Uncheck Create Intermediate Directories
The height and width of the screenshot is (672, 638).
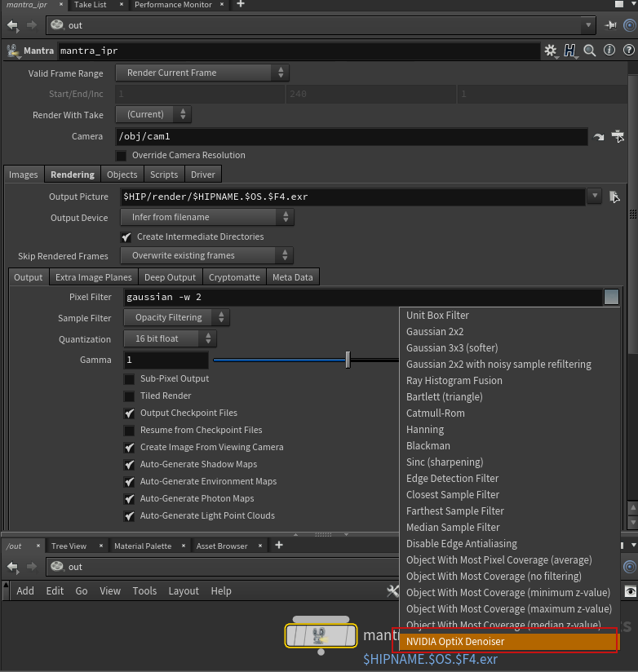(x=126, y=237)
